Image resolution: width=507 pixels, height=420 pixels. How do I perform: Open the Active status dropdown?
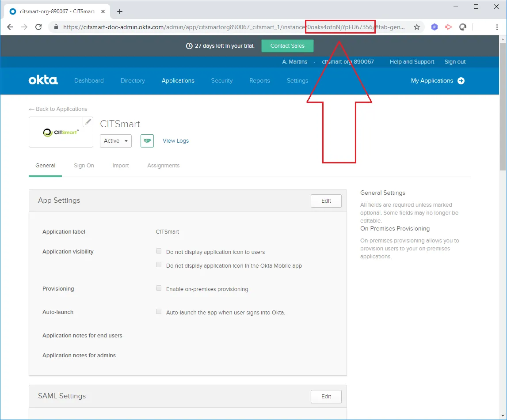[x=115, y=141]
